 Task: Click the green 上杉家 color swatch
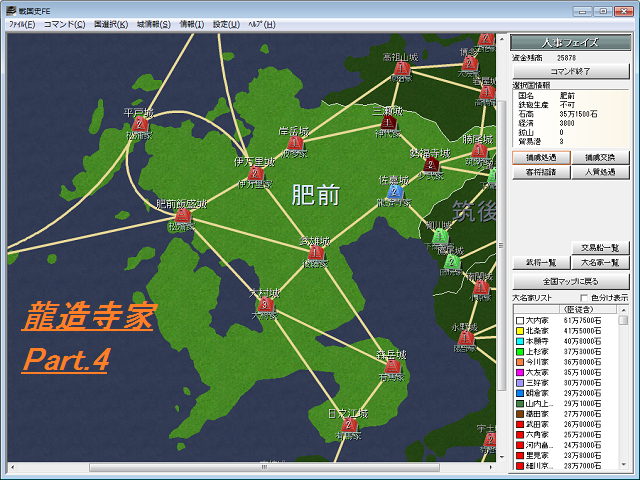(x=520, y=352)
